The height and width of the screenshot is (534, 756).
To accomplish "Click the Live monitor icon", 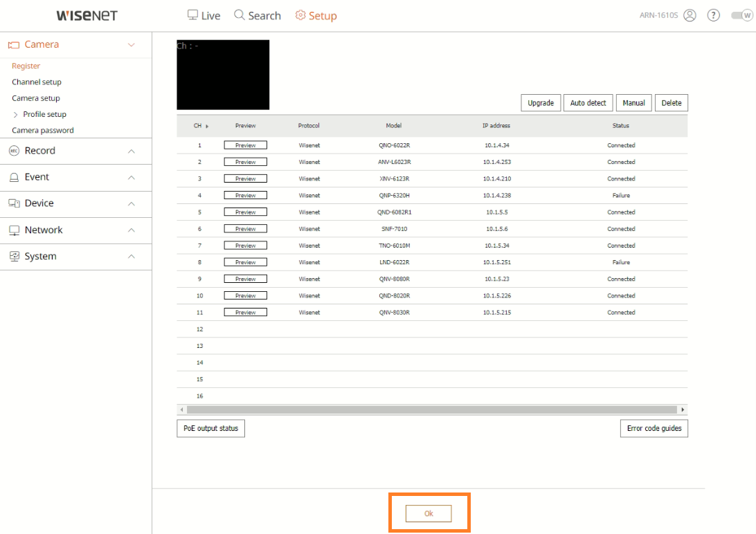I will 192,15.
